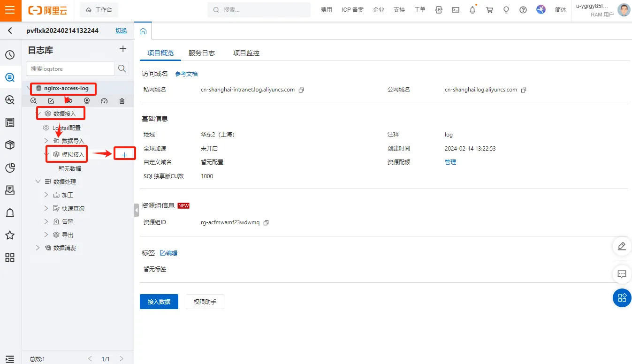Delete nginx-access-log with the trash icon

(x=122, y=101)
